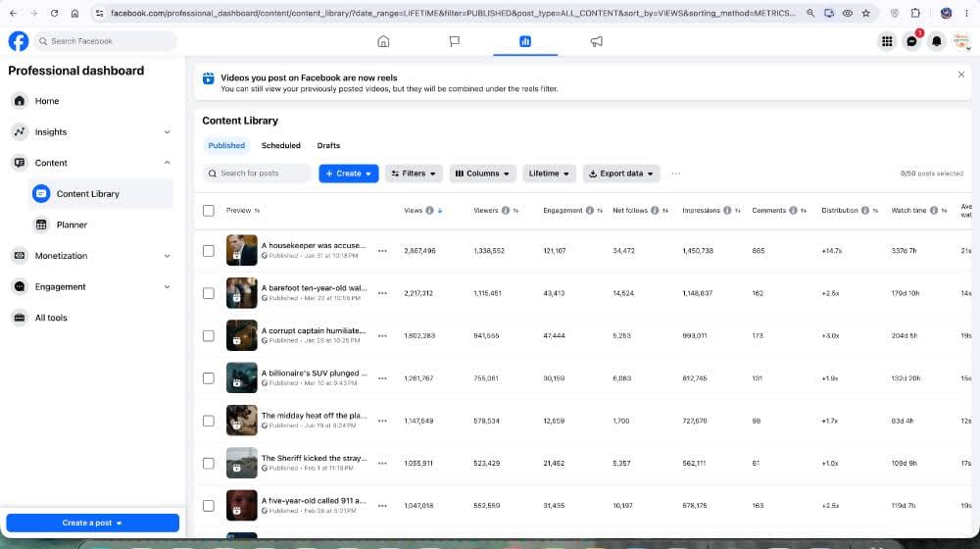The width and height of the screenshot is (980, 549).
Task: Open the account profile avatar
Action: pos(960,41)
